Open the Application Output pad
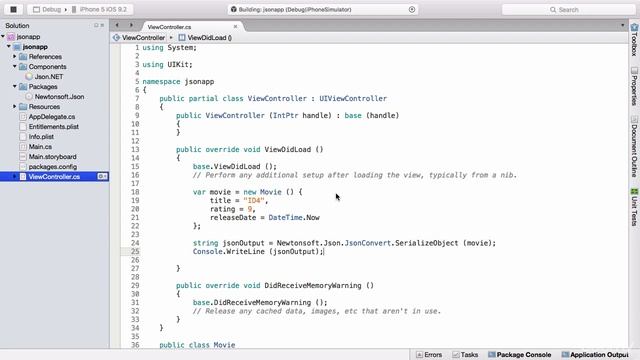This screenshot has height=360, width=640. point(595,355)
